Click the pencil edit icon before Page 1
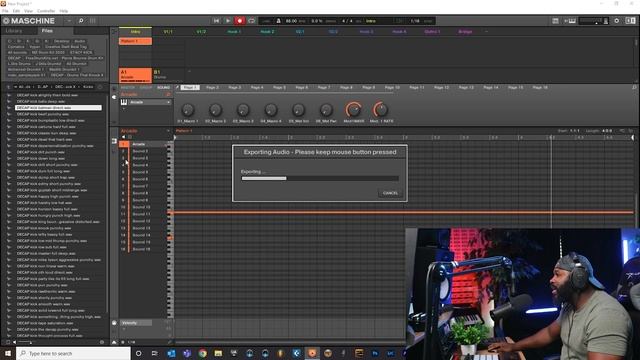The image size is (640, 360). pyautogui.click(x=177, y=87)
